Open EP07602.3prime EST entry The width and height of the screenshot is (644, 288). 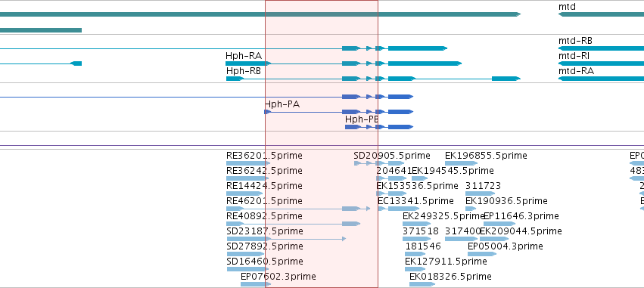tap(278, 277)
